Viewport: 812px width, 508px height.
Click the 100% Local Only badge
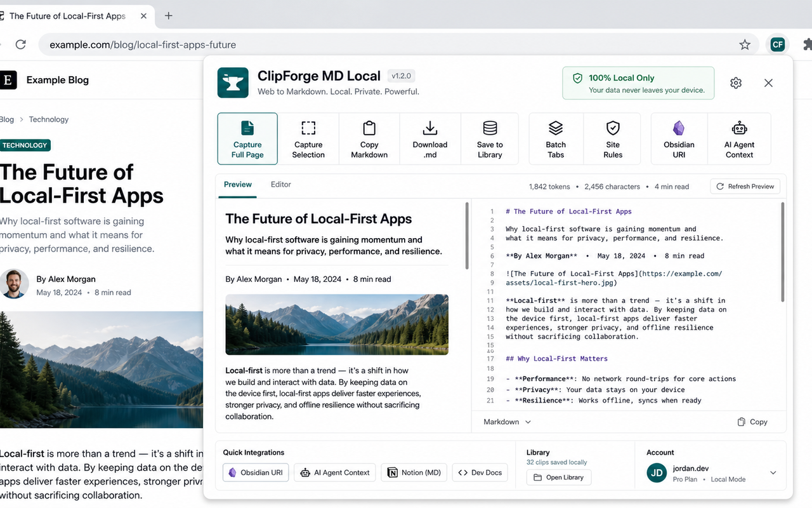pyautogui.click(x=638, y=83)
